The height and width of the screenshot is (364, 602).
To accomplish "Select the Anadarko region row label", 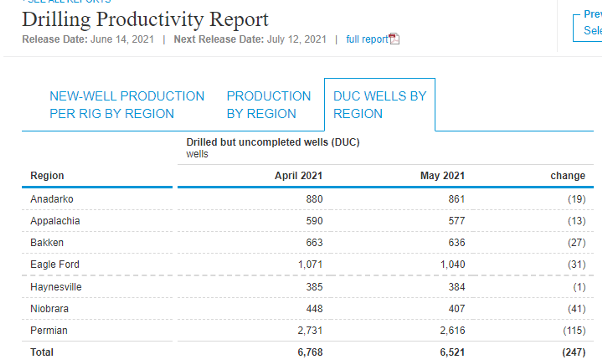I will [x=52, y=199].
